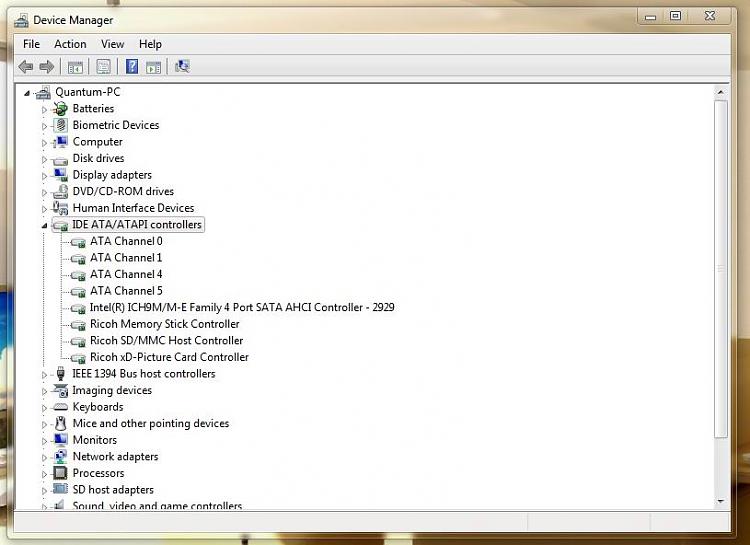Click the Device Manager title bar icon
750x545 pixels.
[x=21, y=21]
